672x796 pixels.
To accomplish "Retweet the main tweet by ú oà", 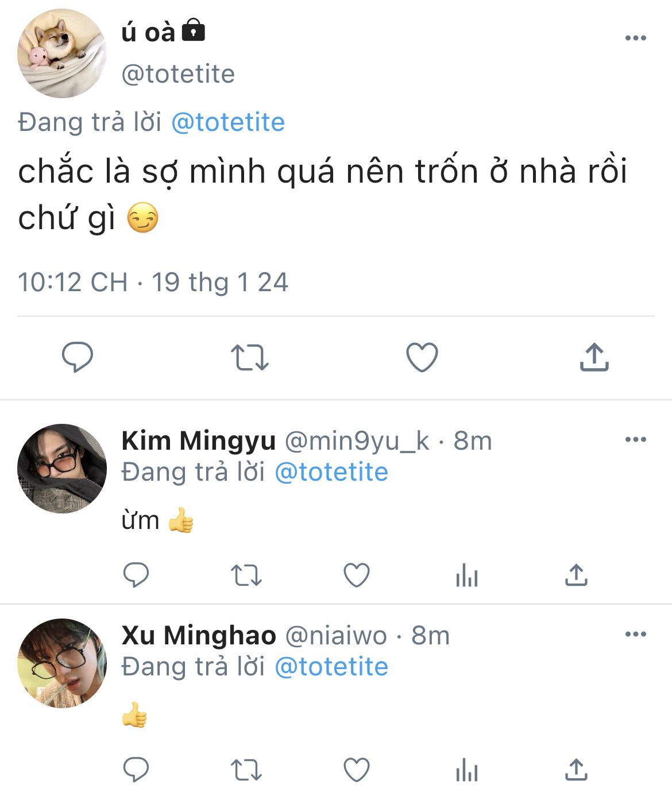I will (249, 357).
